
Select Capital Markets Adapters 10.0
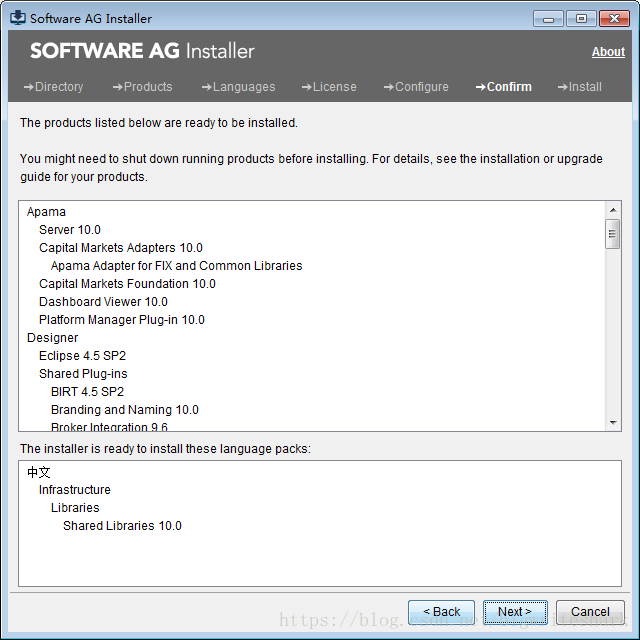pyautogui.click(x=121, y=248)
